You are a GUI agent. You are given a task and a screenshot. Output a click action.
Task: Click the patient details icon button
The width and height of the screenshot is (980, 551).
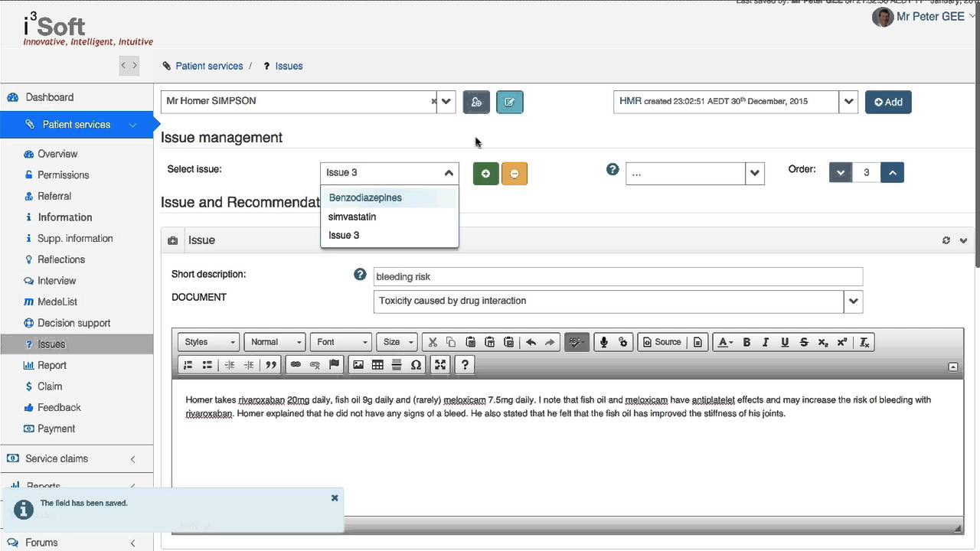[x=476, y=102]
